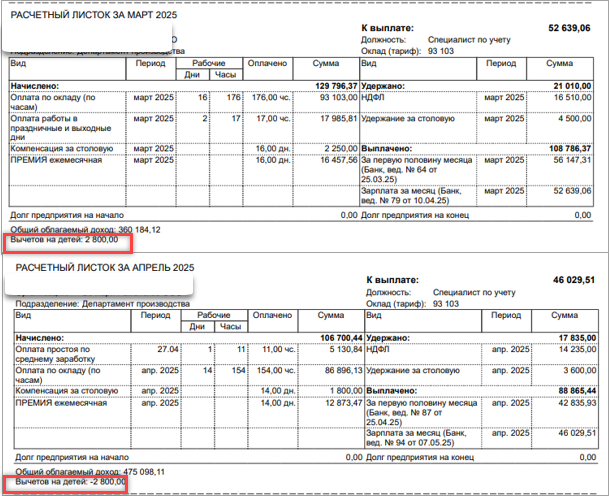Select the April НДФЛ amount 14 235,00

click(577, 349)
